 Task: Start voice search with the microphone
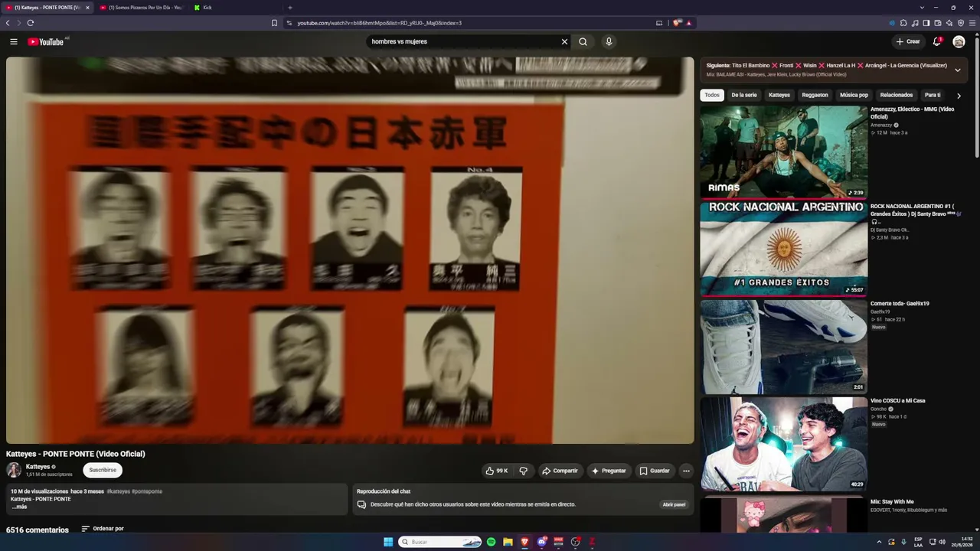pyautogui.click(x=609, y=41)
